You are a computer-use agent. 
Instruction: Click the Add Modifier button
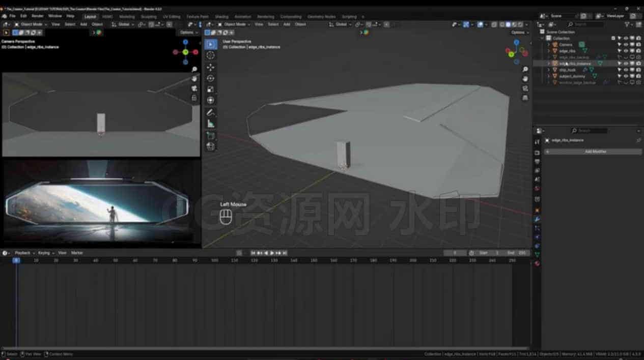pos(593,152)
